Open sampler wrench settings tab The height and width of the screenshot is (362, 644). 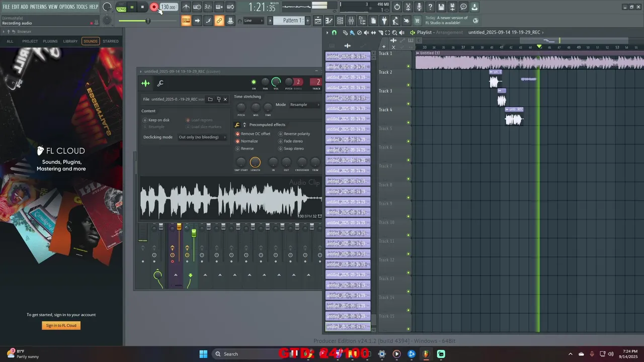160,83
